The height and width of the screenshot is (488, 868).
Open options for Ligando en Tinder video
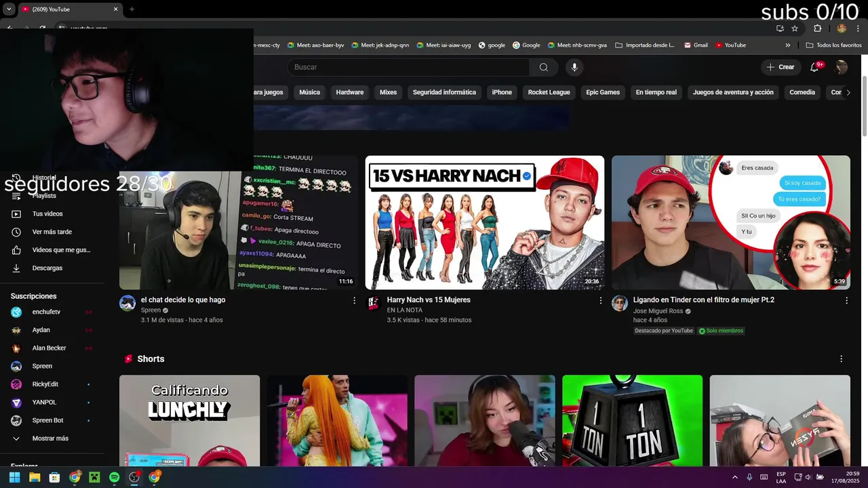point(846,300)
